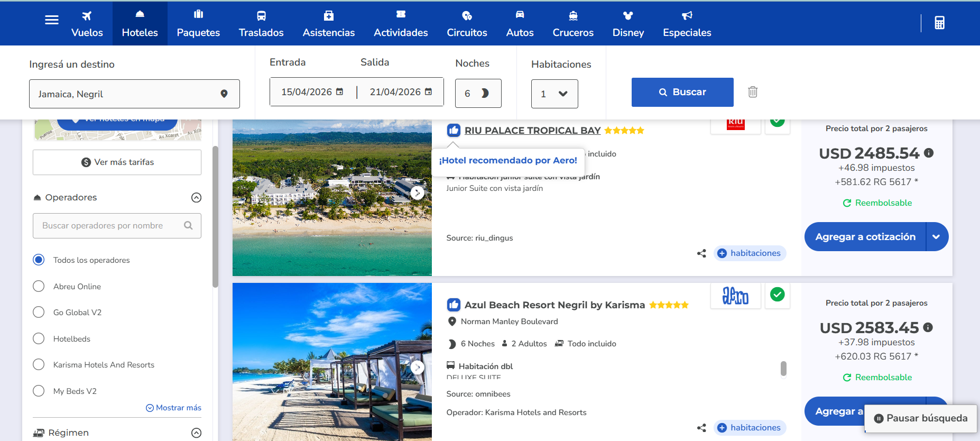Click the moon icon in Noches field
The height and width of the screenshot is (441, 980).
click(485, 93)
